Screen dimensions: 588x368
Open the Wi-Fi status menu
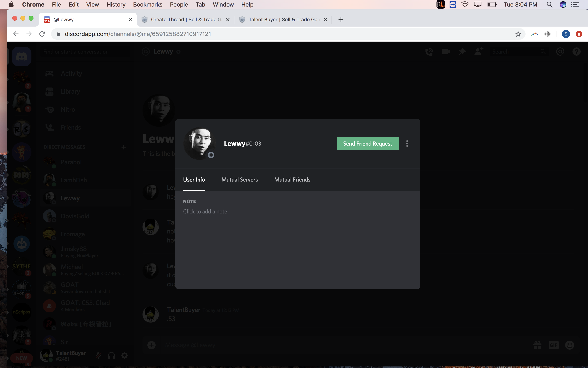point(464,4)
